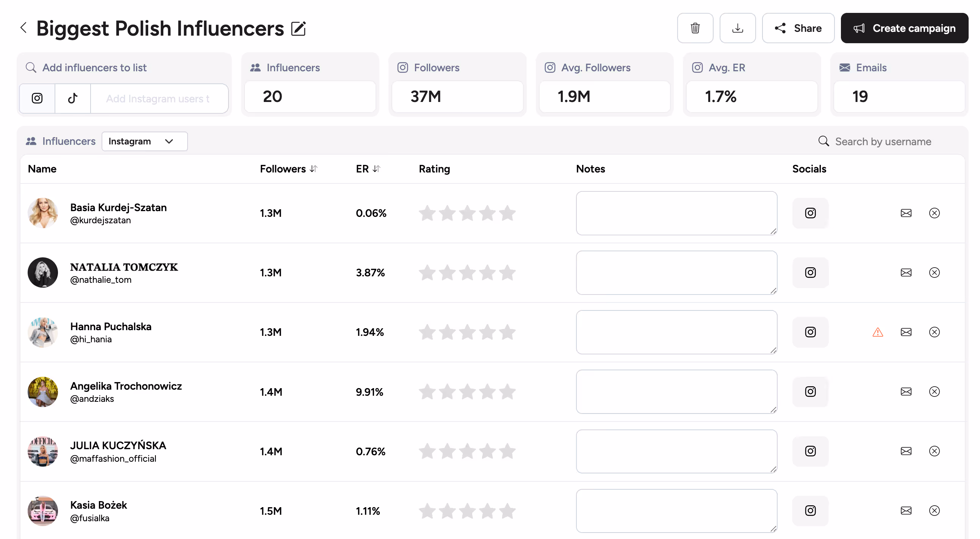
Task: Click the trash delete list icon
Action: tap(695, 28)
